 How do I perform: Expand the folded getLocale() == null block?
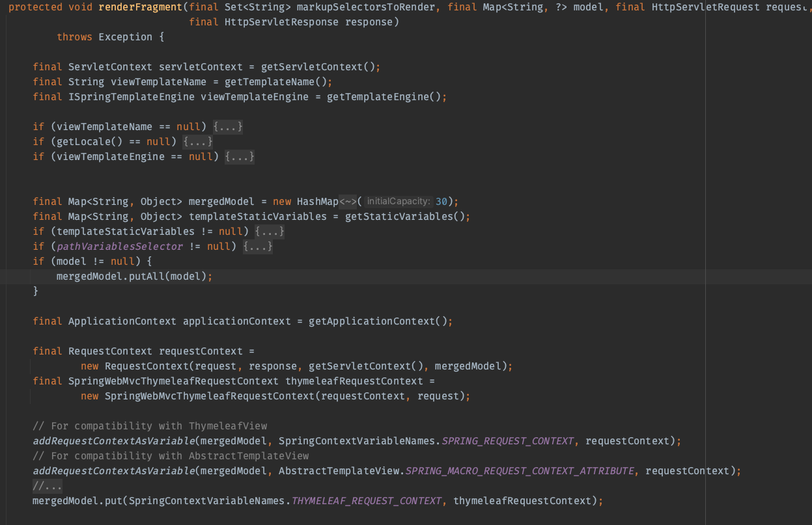pyautogui.click(x=198, y=142)
